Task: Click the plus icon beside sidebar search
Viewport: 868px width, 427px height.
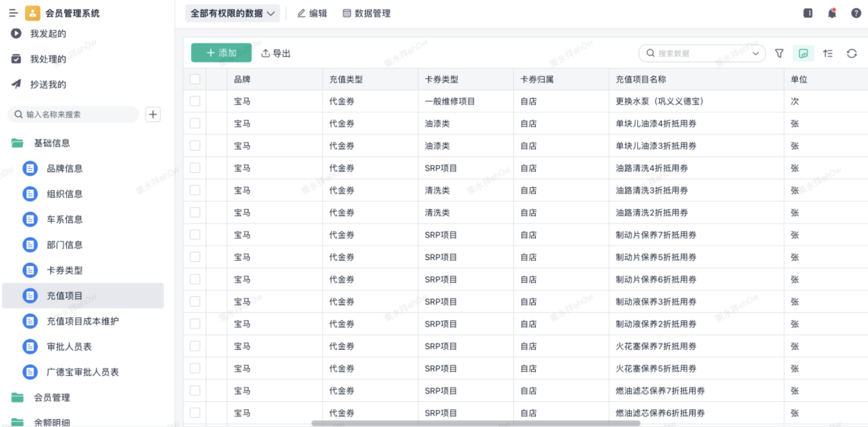Action: [x=153, y=114]
